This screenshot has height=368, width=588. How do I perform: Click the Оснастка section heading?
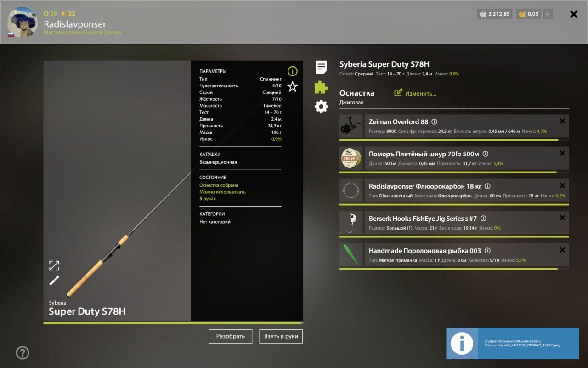click(x=357, y=93)
